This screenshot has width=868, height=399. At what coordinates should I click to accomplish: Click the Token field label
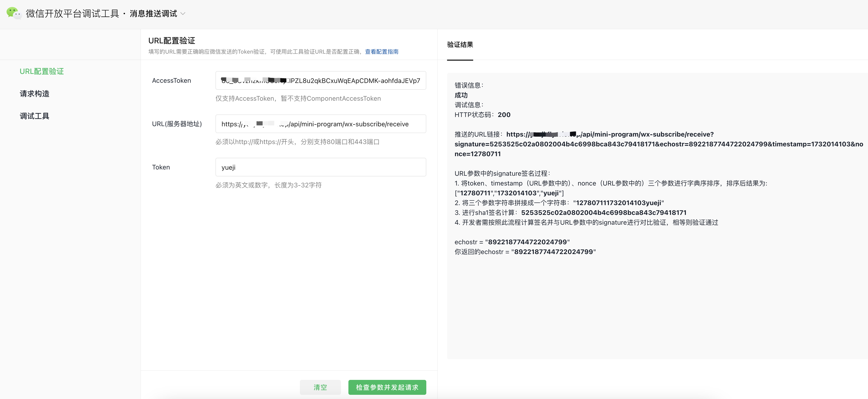pyautogui.click(x=161, y=167)
